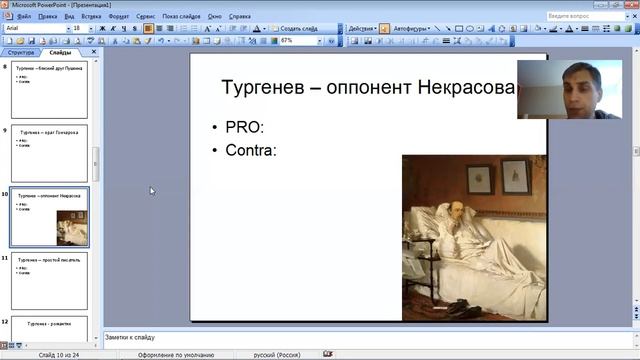This screenshot has width=640, height=360.
Task: Apply bold formatting (Ж)
Action: [x=102, y=29]
